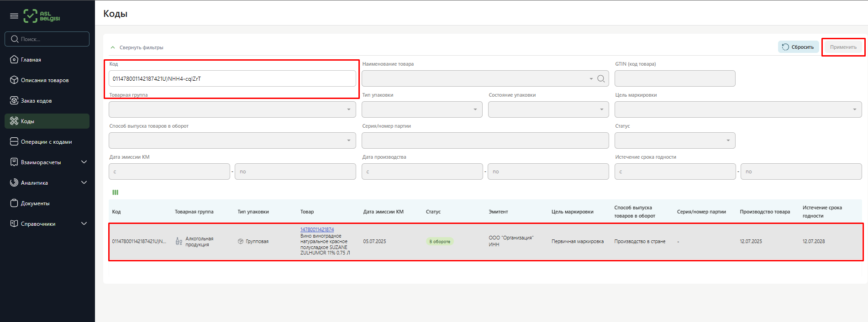This screenshot has height=322, width=868.
Task: Open the column settings icon above table
Action: coord(116,192)
